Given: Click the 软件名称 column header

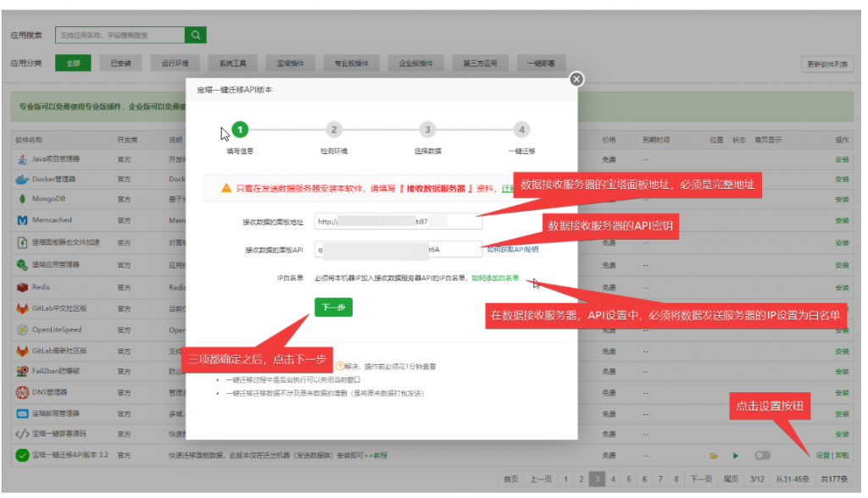Looking at the screenshot, I should point(29,140).
